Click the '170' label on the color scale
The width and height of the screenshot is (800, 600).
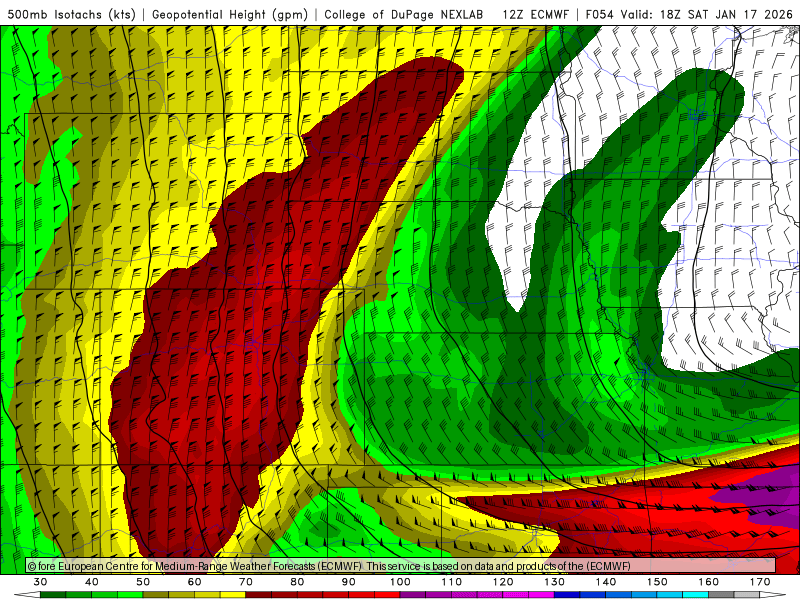pyautogui.click(x=760, y=582)
